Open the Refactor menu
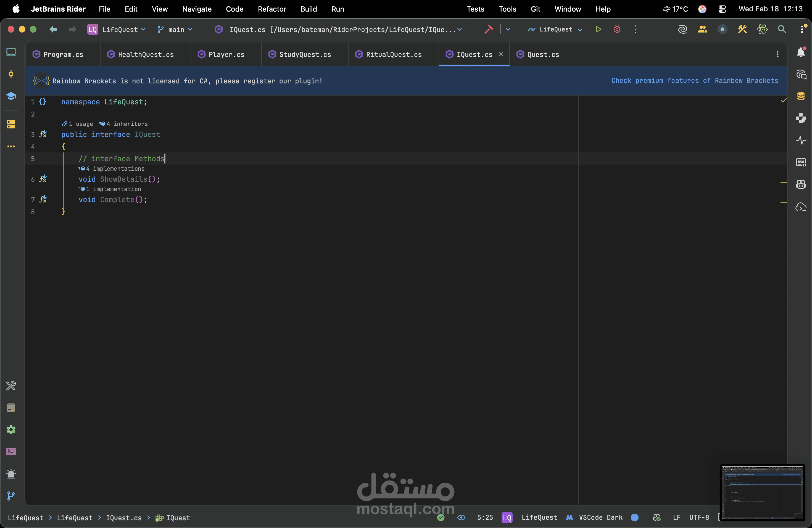Screen dimensions: 812x528 pyautogui.click(x=271, y=9)
